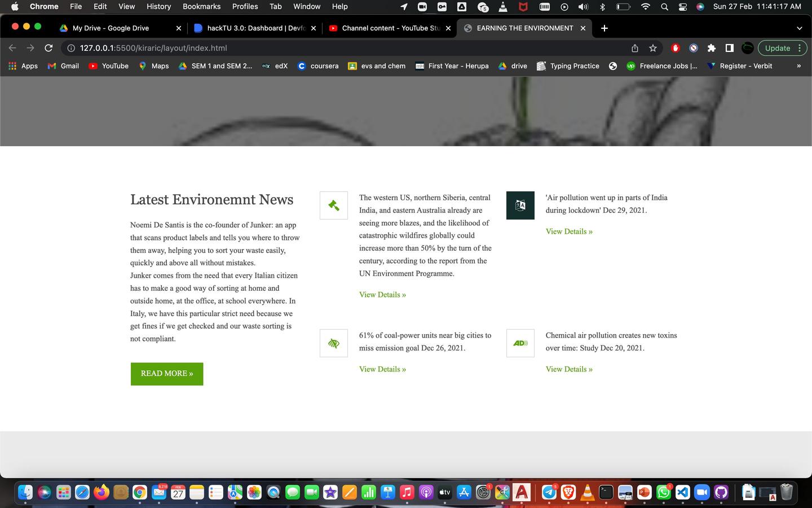Click the profile avatar in Chrome toolbar
Viewport: 812px width, 508px height.
(x=748, y=48)
